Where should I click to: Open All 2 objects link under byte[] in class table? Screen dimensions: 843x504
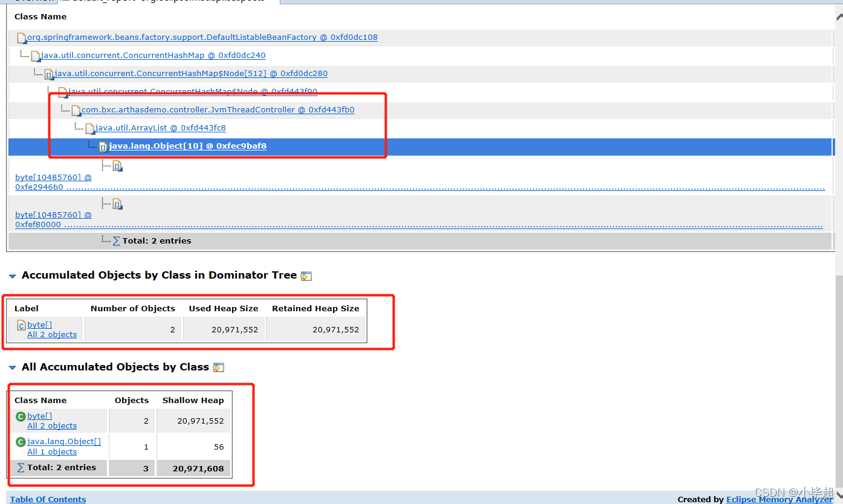52,425
